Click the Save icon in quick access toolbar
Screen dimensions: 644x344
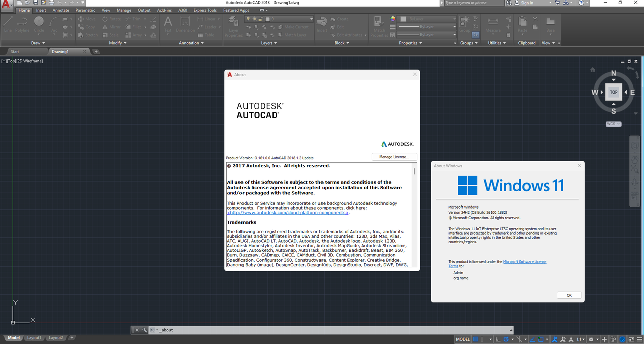[35, 3]
